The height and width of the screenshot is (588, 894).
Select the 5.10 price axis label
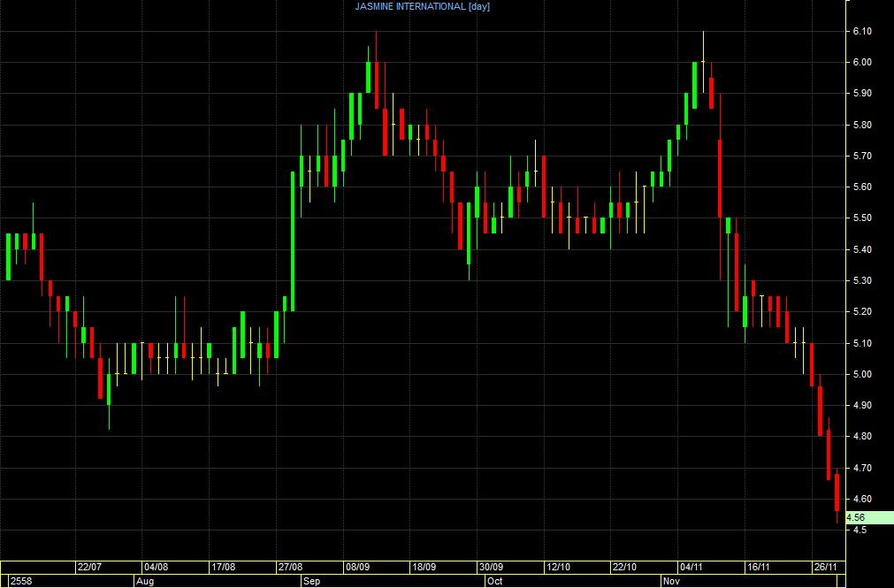coord(862,343)
